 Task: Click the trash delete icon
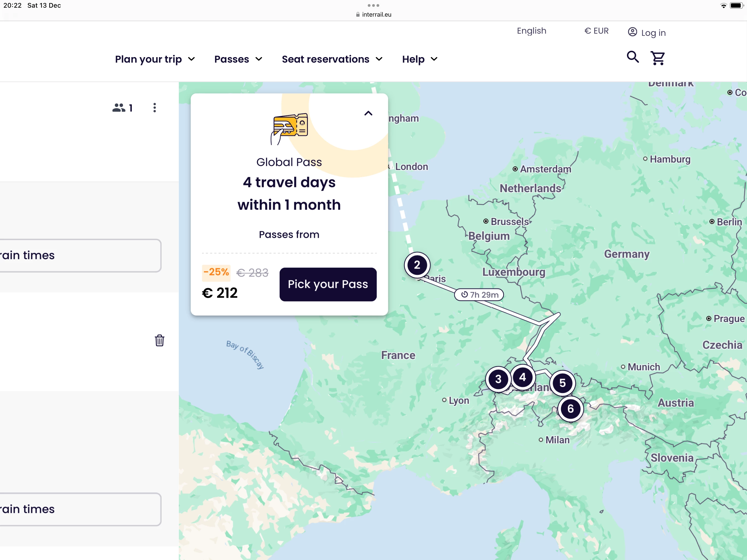click(159, 340)
